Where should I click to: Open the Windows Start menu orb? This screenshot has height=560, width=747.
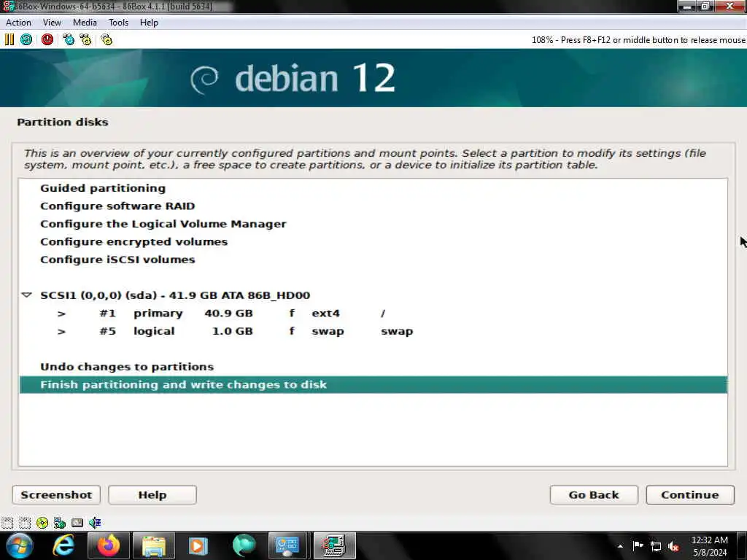pyautogui.click(x=19, y=545)
